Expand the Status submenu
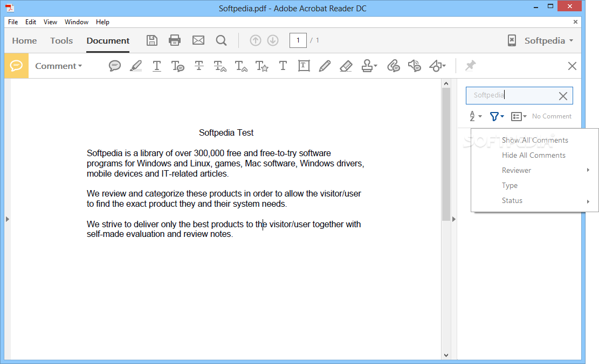Screen dimensions: 599x364 pos(535,200)
